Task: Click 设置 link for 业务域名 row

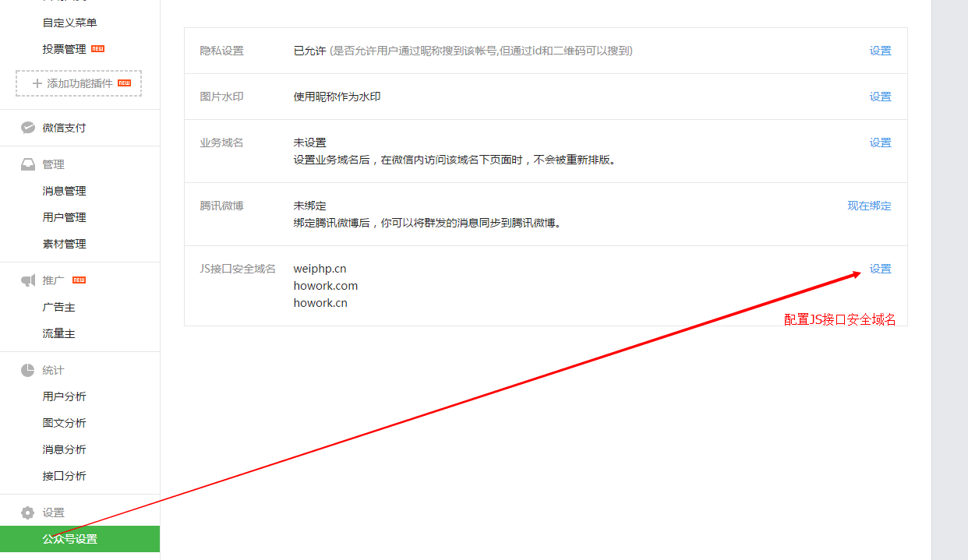Action: pyautogui.click(x=880, y=143)
